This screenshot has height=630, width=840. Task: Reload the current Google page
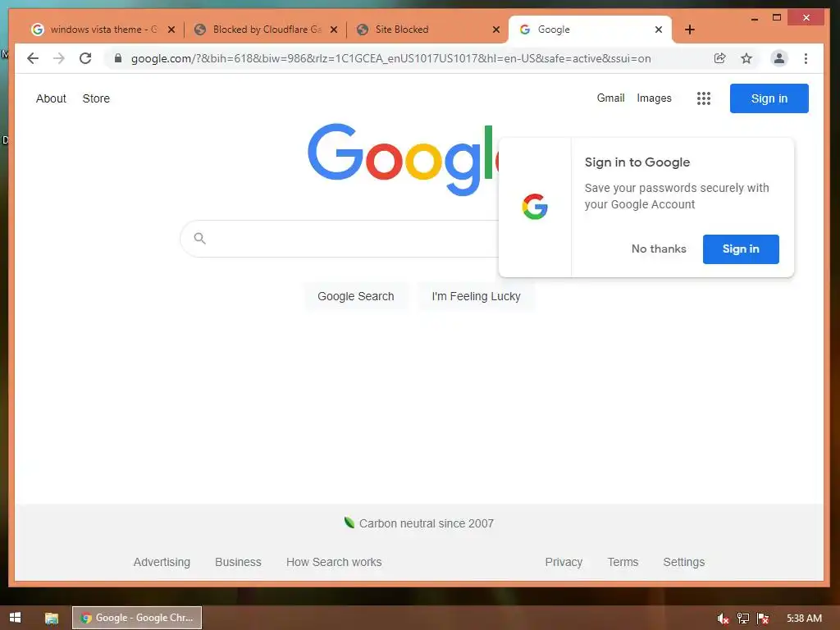[85, 58]
